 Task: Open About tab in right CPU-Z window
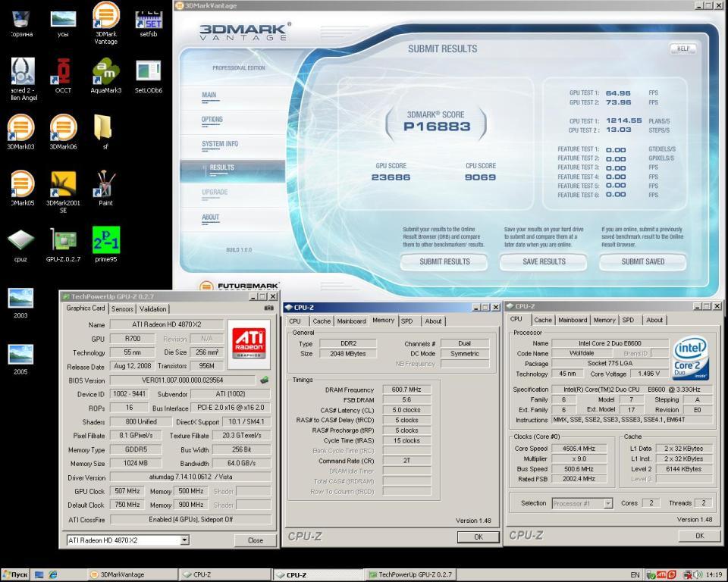[x=654, y=321]
